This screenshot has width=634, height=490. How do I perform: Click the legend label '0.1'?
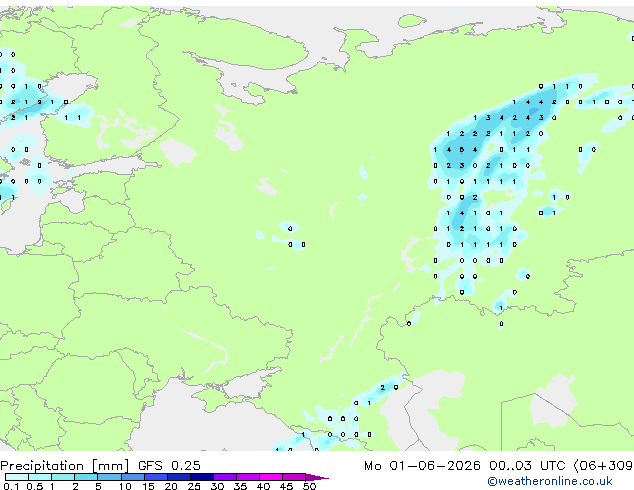coord(11,486)
